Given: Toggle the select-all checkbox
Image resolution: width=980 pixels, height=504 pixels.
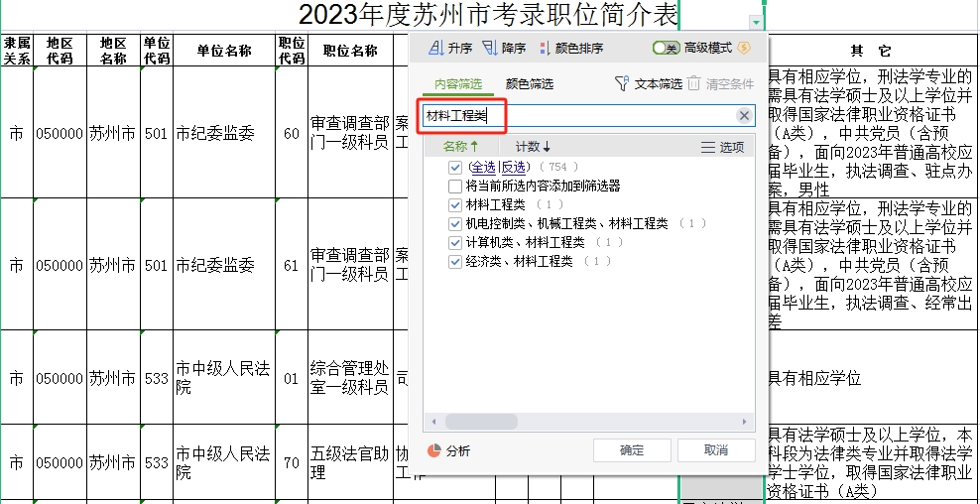Looking at the screenshot, I should [455, 168].
